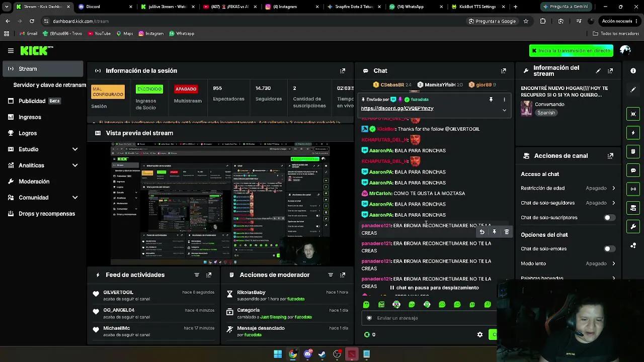The width and height of the screenshot is (644, 362).
Task: Switch to the Discord browser tab
Action: [x=105, y=7]
